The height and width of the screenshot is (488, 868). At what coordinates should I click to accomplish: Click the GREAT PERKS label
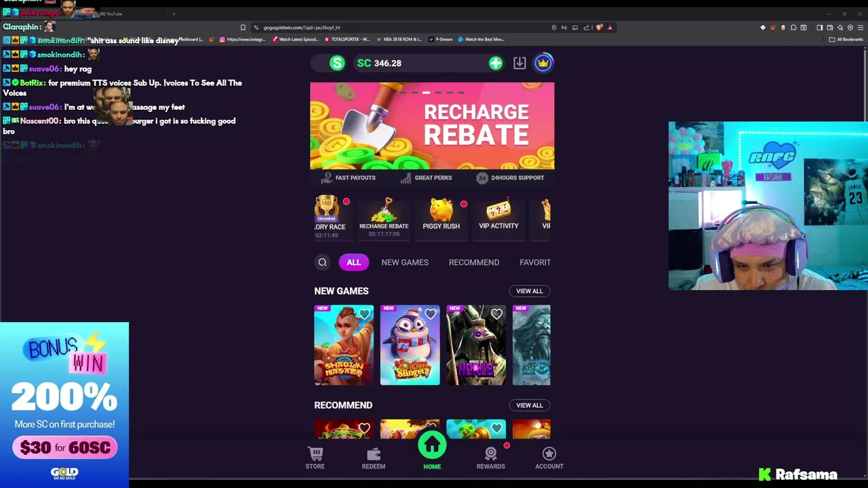click(433, 178)
